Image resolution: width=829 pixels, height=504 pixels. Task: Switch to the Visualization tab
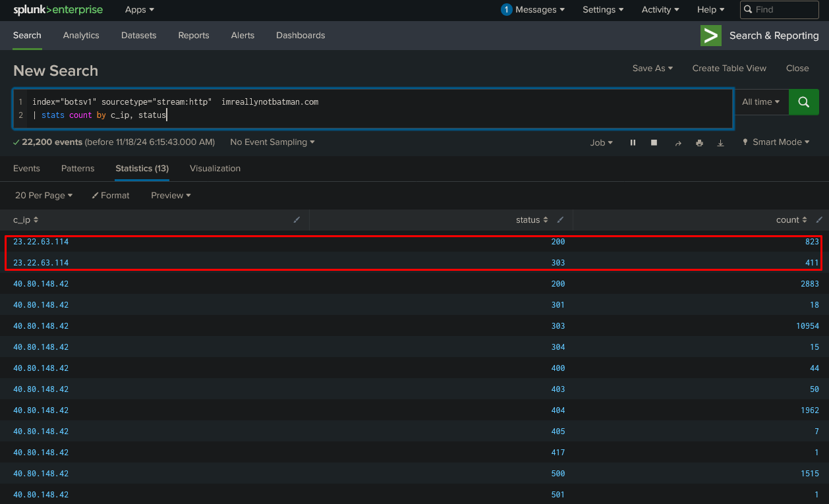[x=215, y=169]
